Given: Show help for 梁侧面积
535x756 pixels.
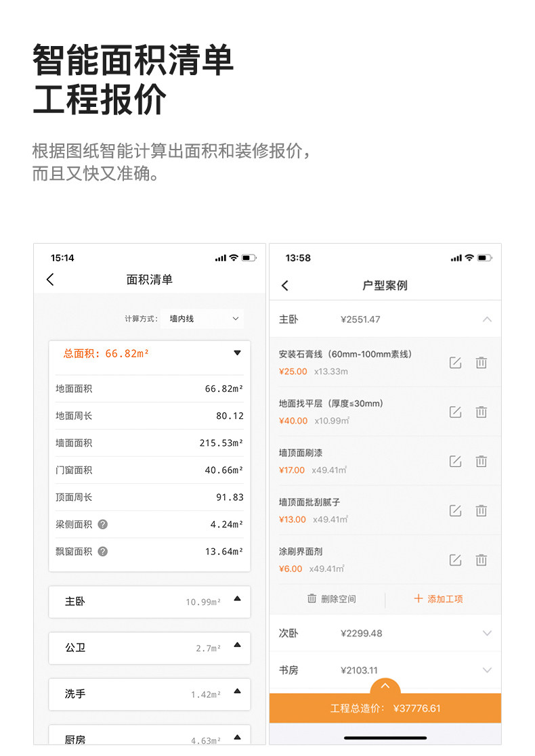Looking at the screenshot, I should coord(103,524).
